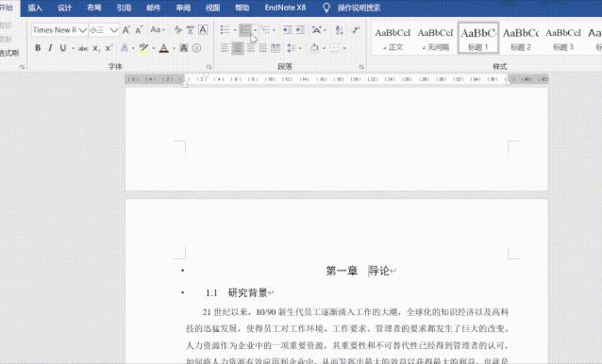
Task: Expand the font color dropdown arrow
Action: point(174,48)
